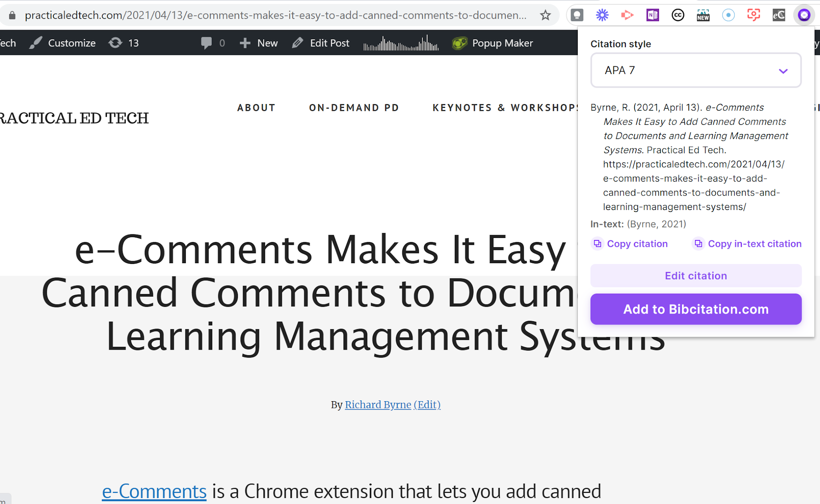Click Add to Bibcitation.com button
Viewport: 820px width, 504px height.
click(695, 309)
